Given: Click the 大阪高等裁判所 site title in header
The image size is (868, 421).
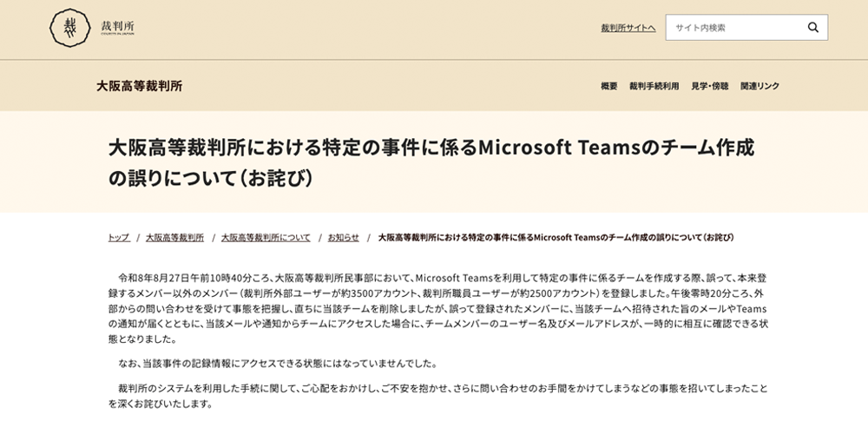Looking at the screenshot, I should 140,86.
